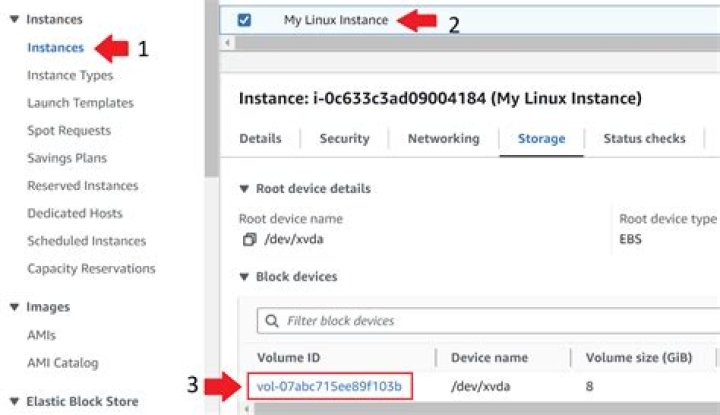Uncheck the My Linux Instance checkbox

pyautogui.click(x=244, y=20)
